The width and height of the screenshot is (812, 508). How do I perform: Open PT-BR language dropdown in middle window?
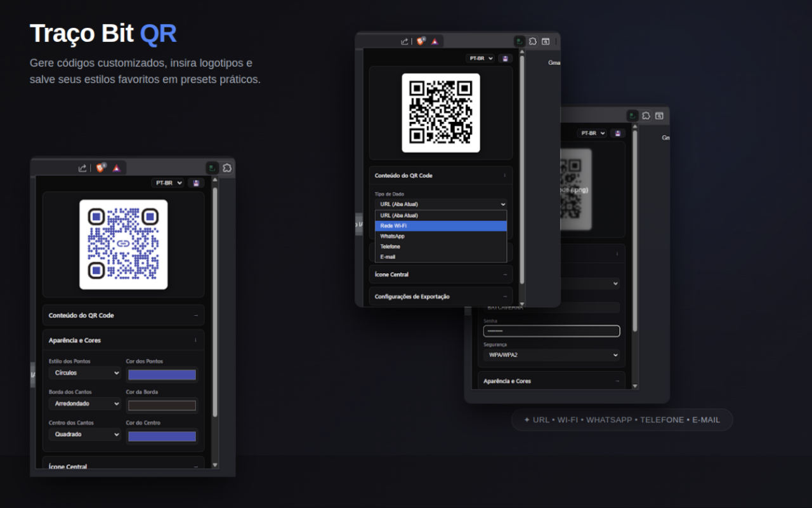point(480,58)
